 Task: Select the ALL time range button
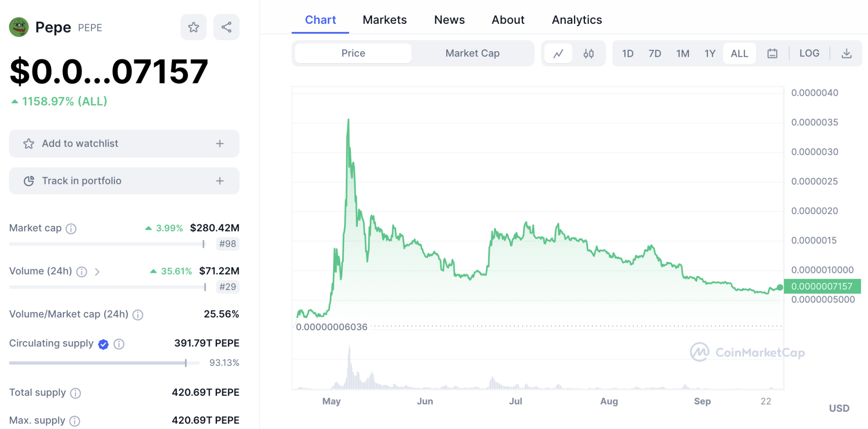[739, 53]
